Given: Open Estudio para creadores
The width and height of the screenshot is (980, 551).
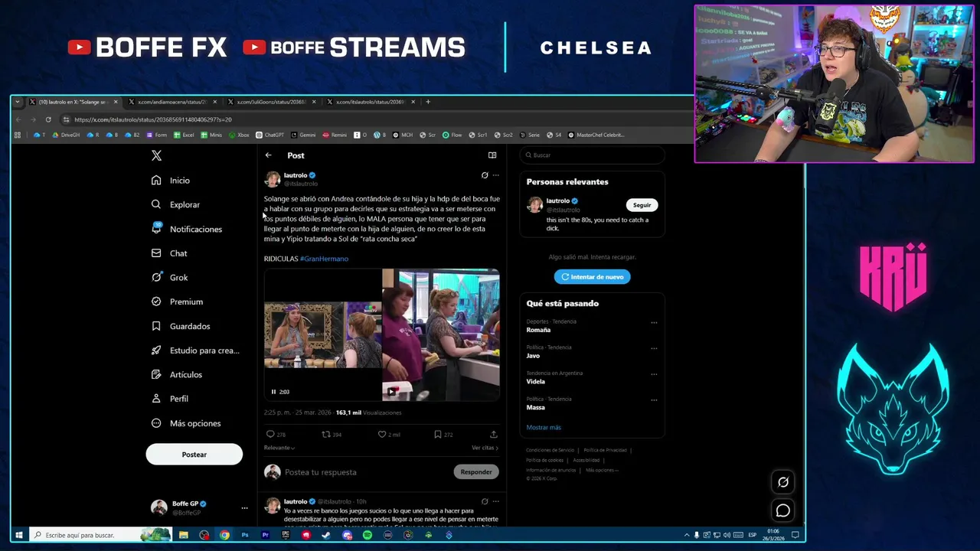Looking at the screenshot, I should pyautogui.click(x=195, y=350).
